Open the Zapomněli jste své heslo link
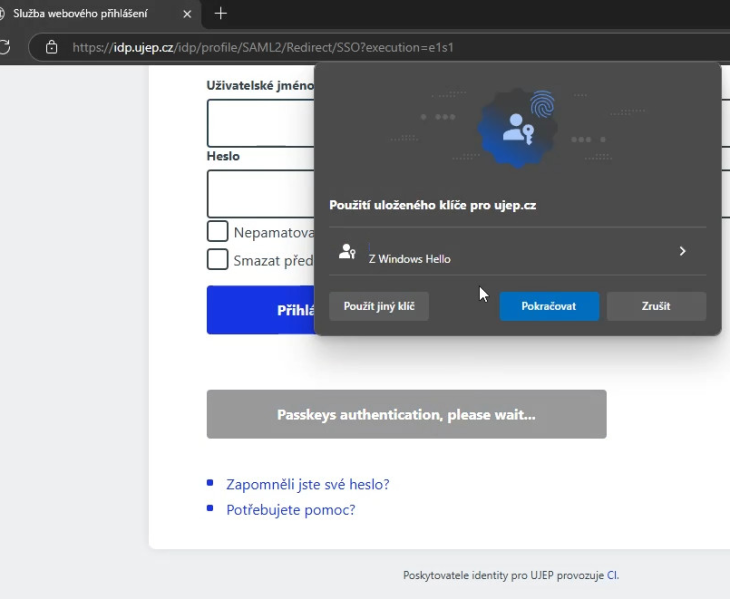Screen dimensions: 730x599 click(307, 484)
